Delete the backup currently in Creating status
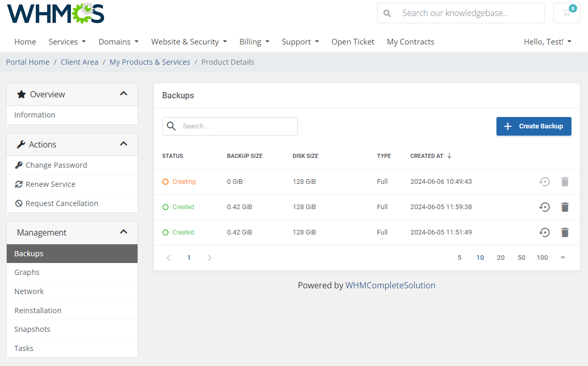This screenshot has height=366, width=588. 565,182
